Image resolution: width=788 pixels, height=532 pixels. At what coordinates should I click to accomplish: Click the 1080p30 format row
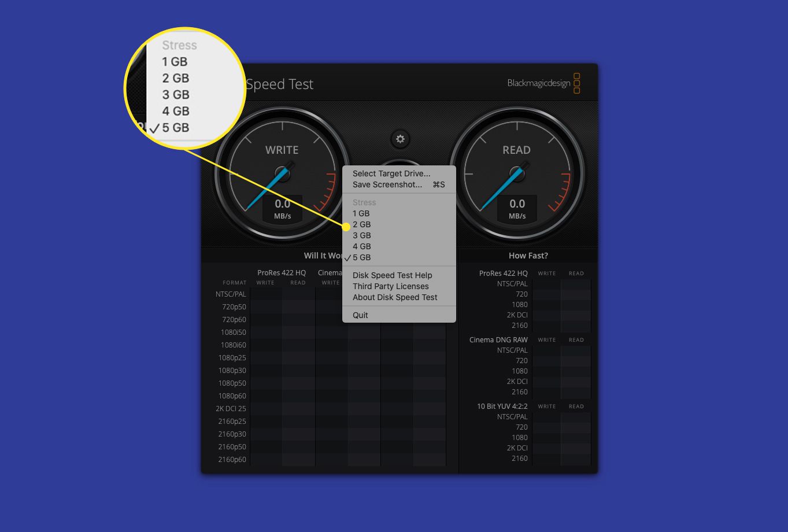[232, 370]
